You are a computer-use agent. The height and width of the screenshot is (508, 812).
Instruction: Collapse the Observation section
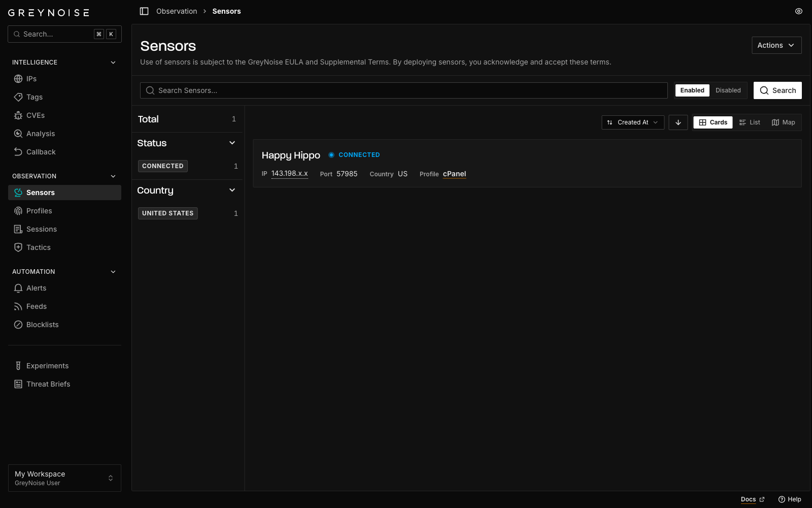click(x=113, y=176)
